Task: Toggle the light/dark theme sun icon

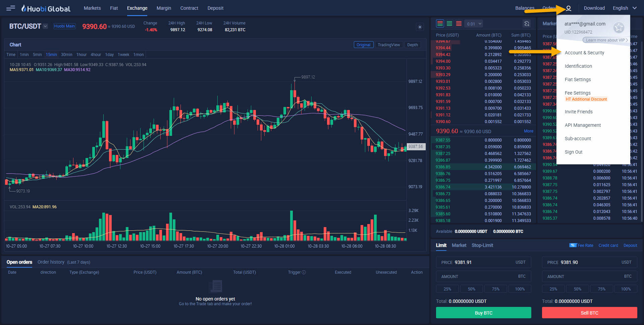Action: pyautogui.click(x=420, y=27)
